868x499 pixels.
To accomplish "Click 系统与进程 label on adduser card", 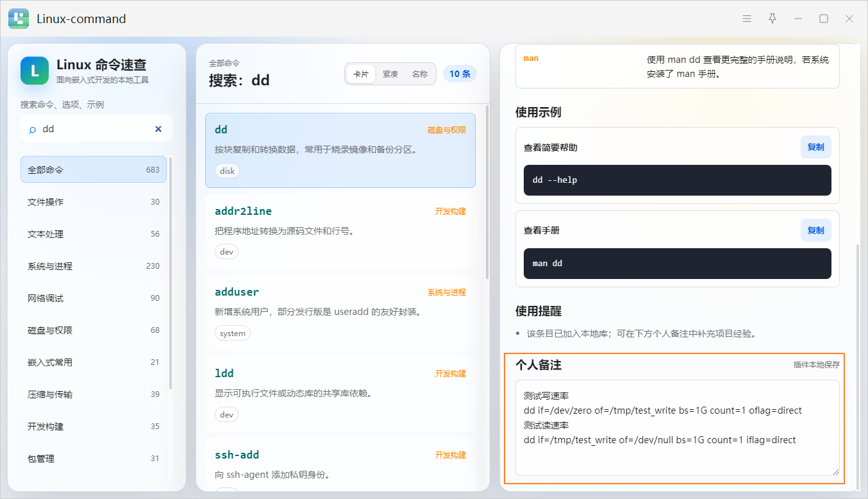I will click(447, 292).
